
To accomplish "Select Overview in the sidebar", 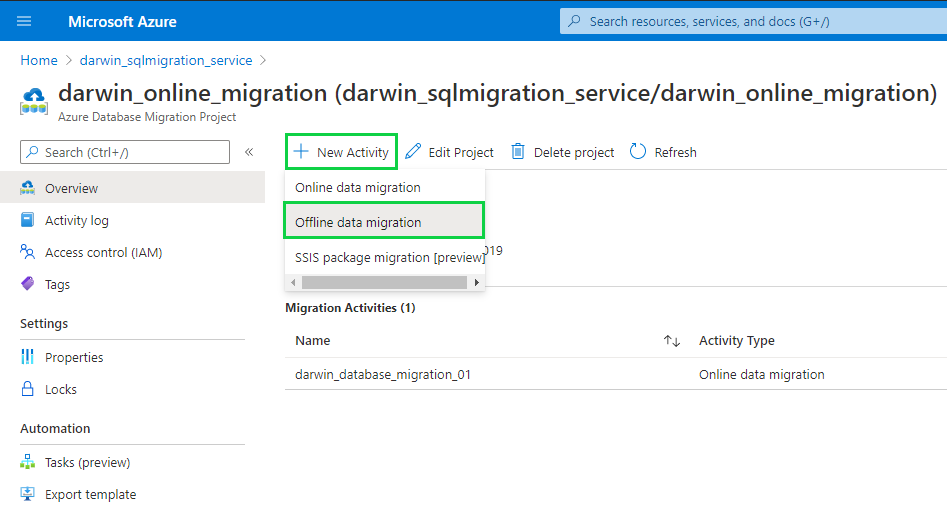I will 132,188.
